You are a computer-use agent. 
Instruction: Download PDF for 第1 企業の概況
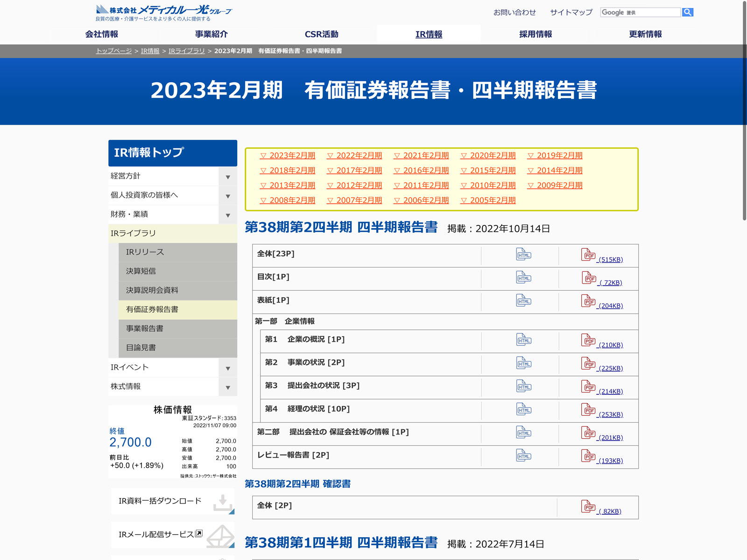(588, 340)
